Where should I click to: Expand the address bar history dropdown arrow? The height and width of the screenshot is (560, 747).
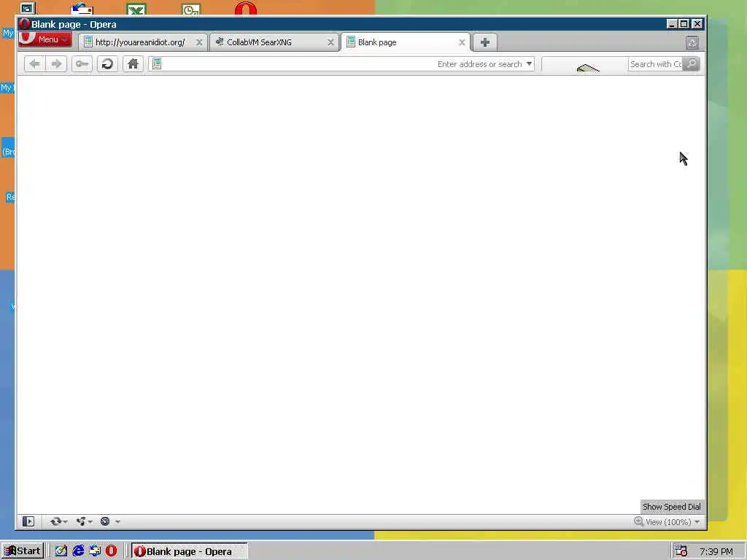529,64
